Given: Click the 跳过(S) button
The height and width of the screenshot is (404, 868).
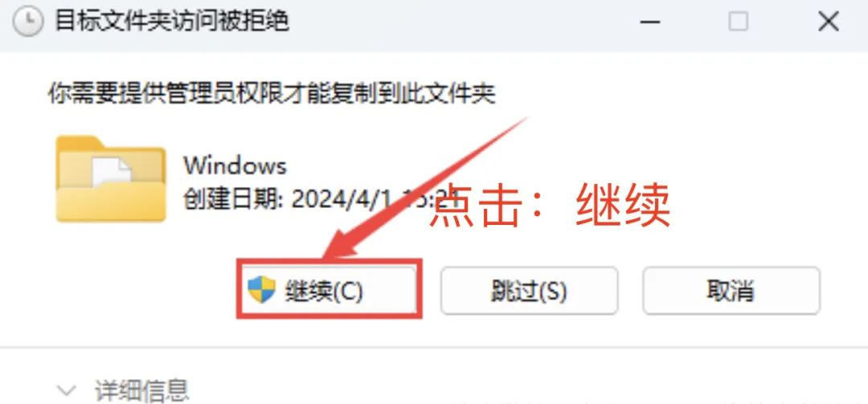Looking at the screenshot, I should pyautogui.click(x=529, y=291).
